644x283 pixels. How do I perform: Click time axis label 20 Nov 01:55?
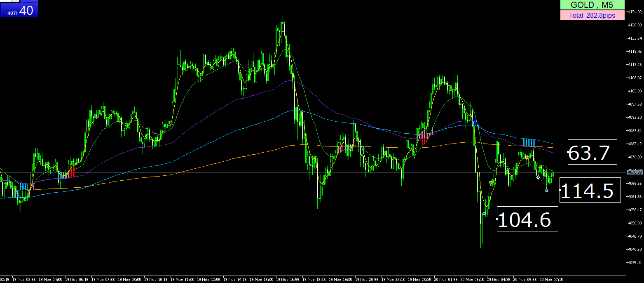[446, 279]
